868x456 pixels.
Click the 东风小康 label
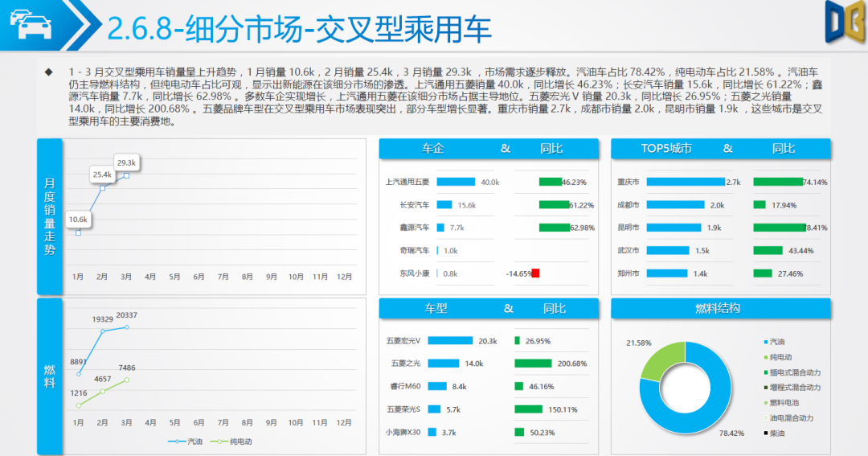click(415, 273)
